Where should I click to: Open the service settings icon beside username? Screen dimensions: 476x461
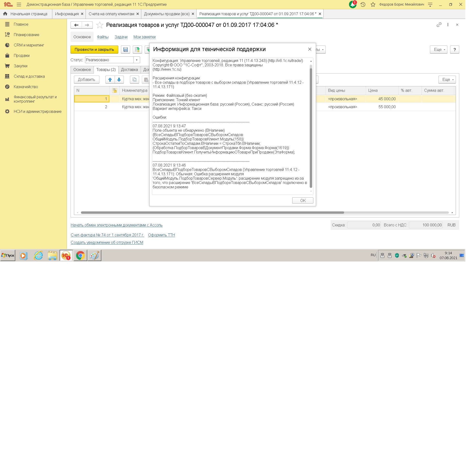coord(430,4)
